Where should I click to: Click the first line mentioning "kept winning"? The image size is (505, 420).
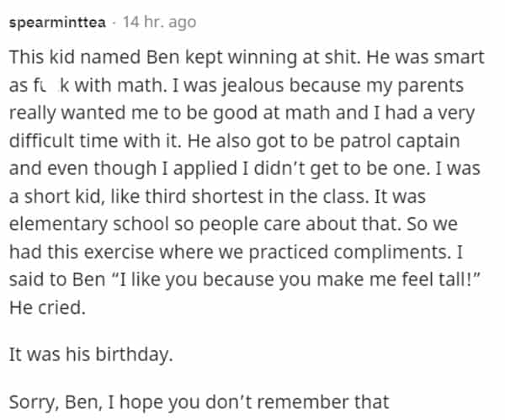pyautogui.click(x=244, y=60)
